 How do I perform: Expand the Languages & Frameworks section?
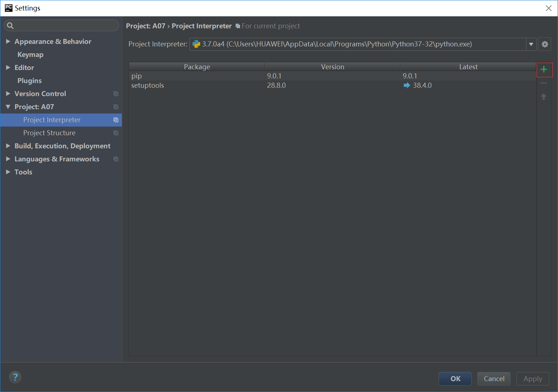[x=8, y=159]
